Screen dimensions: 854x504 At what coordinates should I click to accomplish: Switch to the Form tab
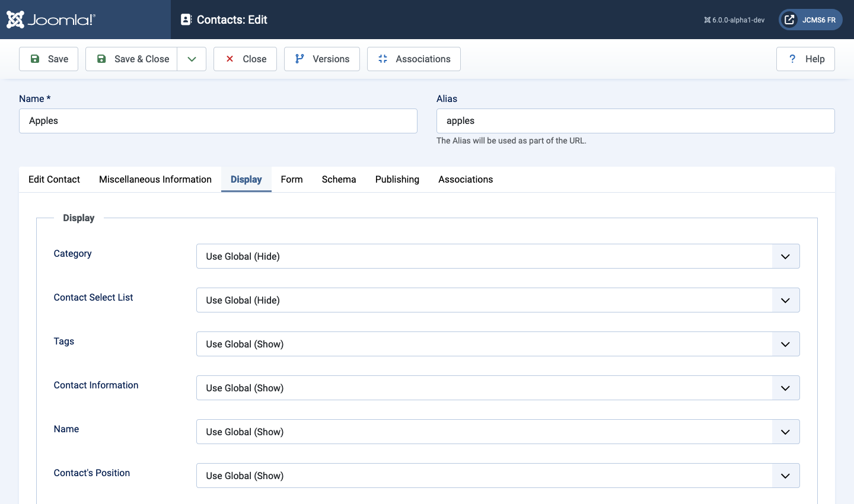(292, 179)
